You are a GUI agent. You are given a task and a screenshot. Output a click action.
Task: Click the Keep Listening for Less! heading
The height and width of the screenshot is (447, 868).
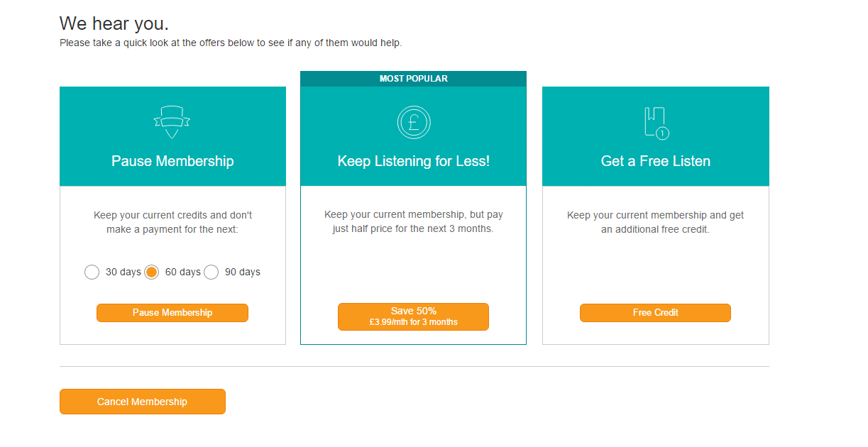click(414, 161)
